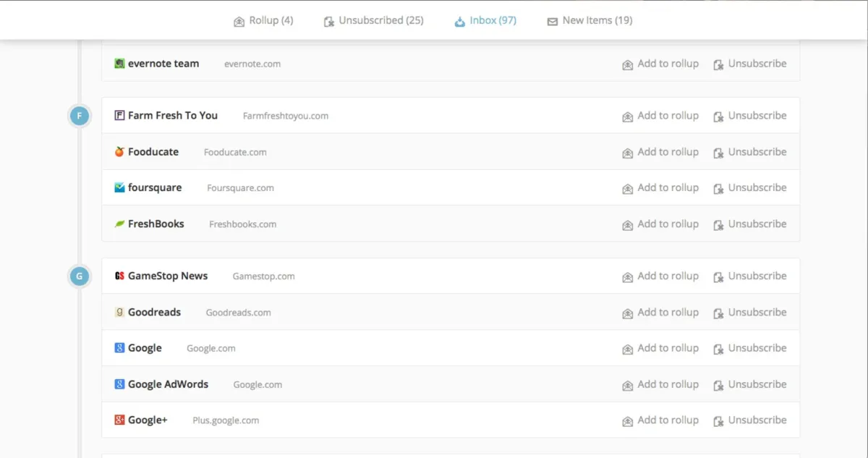
Task: Unsubscribe from GameStop News
Action: click(750, 276)
